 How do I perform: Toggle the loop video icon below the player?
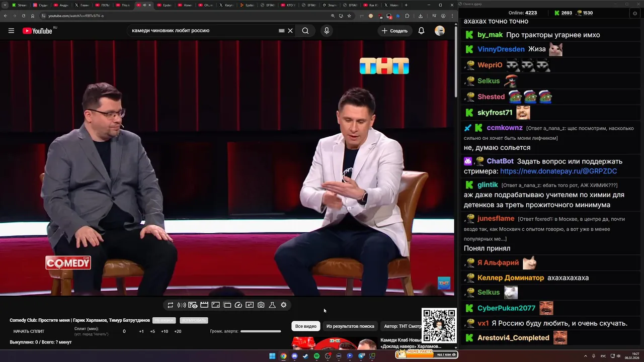(171, 305)
